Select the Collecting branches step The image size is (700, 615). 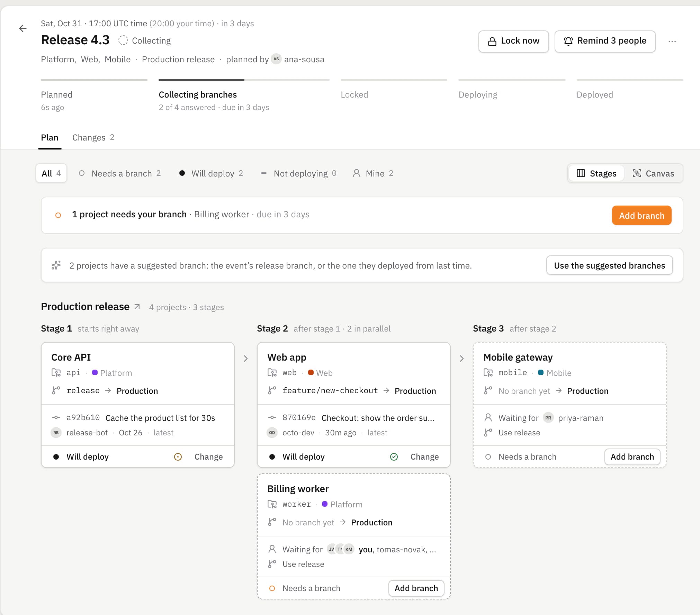point(244,96)
